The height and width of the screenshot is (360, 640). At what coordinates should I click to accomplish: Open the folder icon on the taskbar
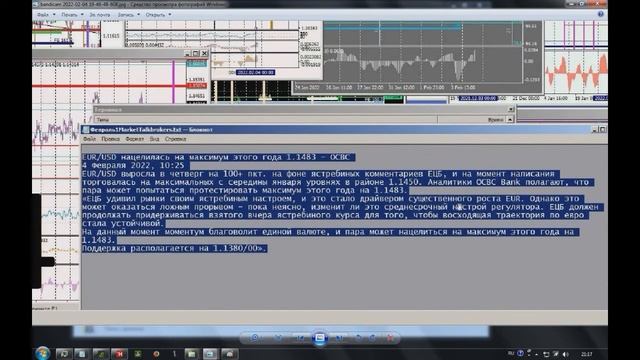pos(191,354)
